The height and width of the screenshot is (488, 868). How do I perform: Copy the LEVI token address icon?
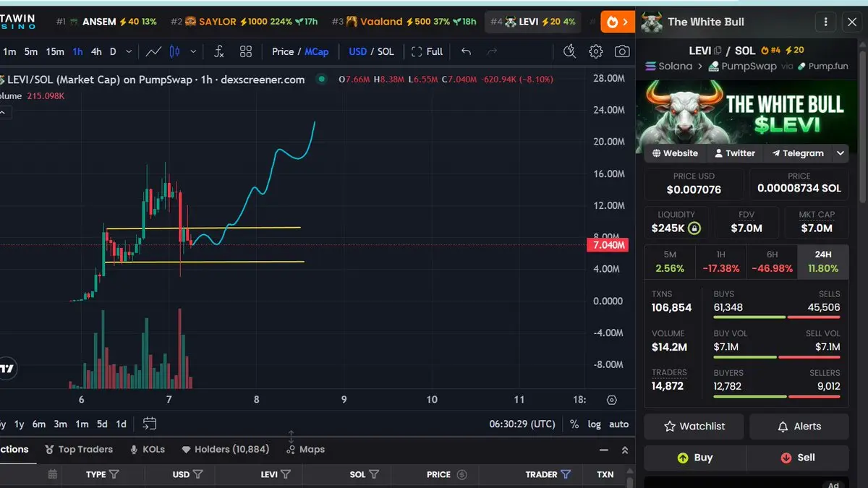718,51
